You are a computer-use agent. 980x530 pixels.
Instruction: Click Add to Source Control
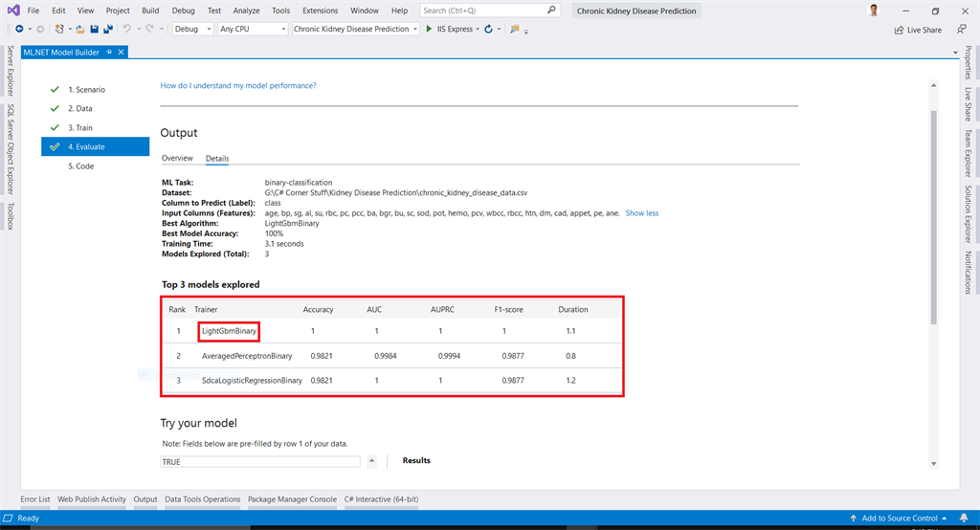point(899,519)
